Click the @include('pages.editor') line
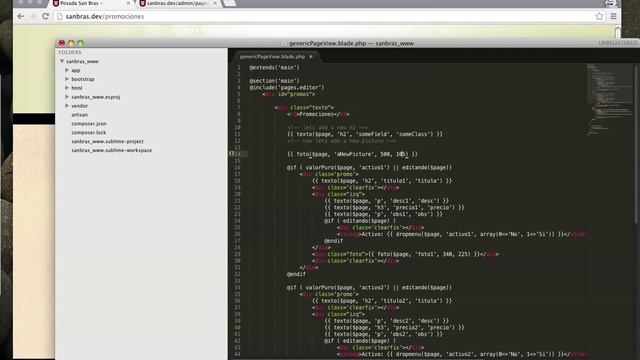This screenshot has height=360, width=640. (x=287, y=87)
